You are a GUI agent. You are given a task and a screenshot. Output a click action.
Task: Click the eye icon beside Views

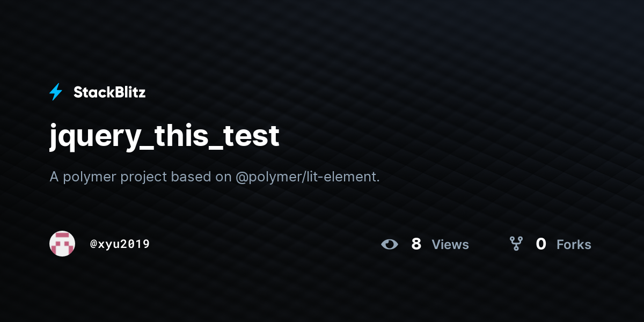coord(390,245)
